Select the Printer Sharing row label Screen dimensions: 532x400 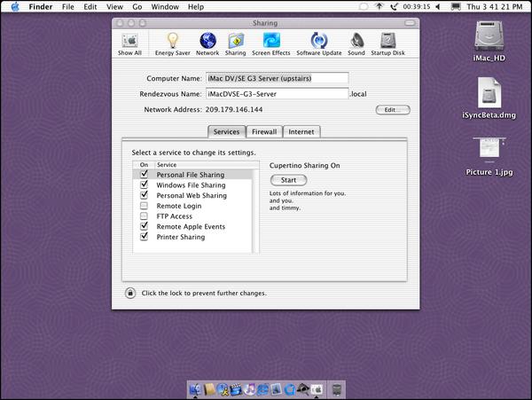(181, 237)
